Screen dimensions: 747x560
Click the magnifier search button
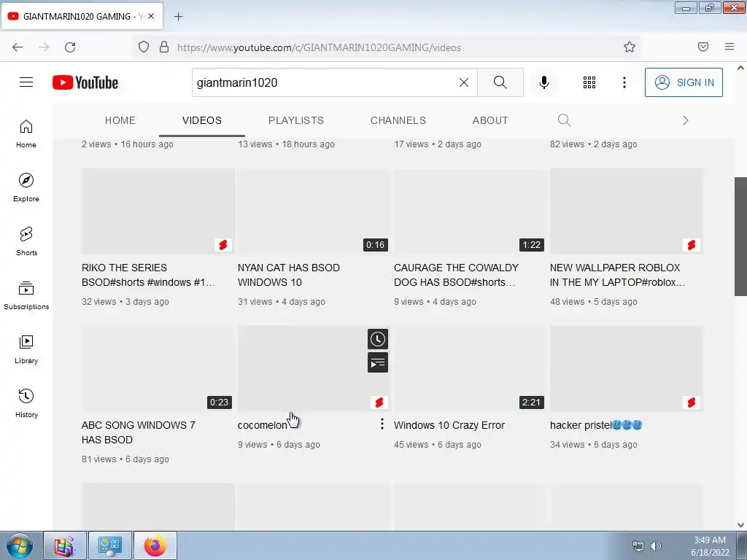[500, 82]
